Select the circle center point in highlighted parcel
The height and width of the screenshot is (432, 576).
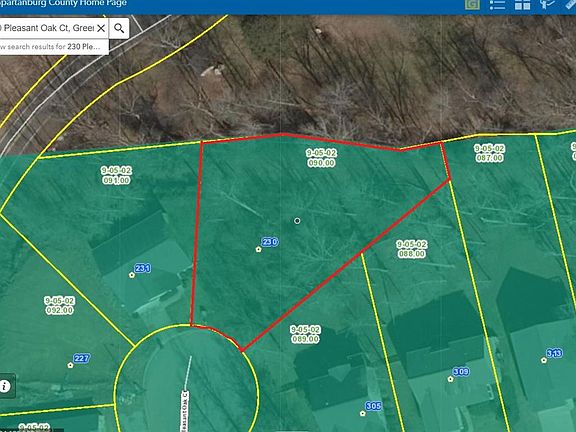point(297,221)
